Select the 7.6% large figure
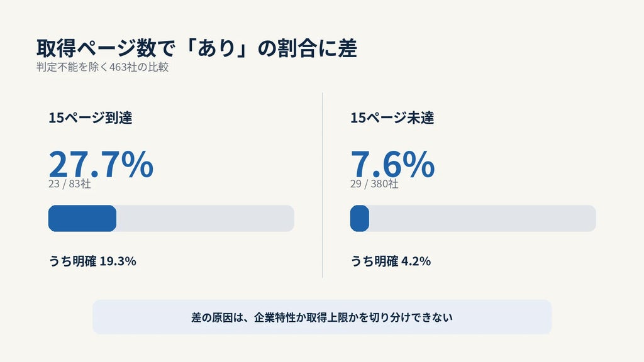The image size is (644, 362). tap(392, 164)
